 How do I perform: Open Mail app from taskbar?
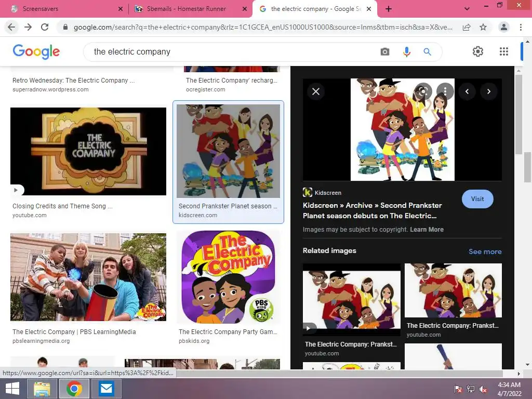pyautogui.click(x=106, y=389)
